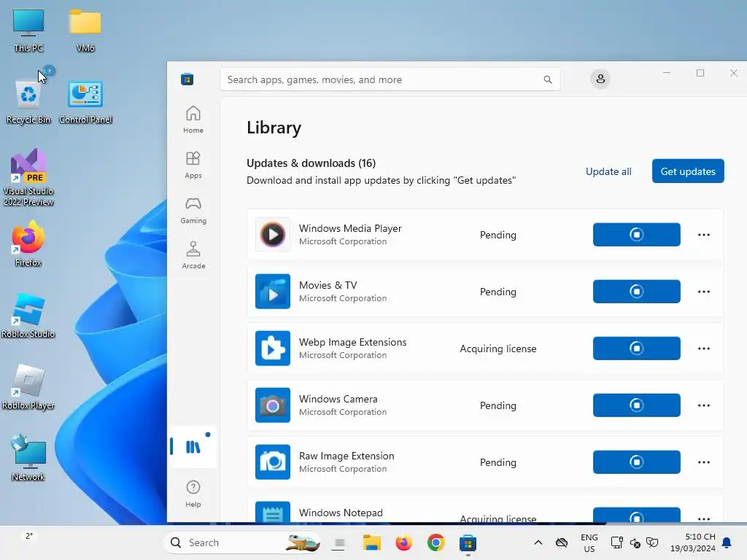Select the Recycle Bin desktop icon
This screenshot has width=747, height=560.
point(28,102)
